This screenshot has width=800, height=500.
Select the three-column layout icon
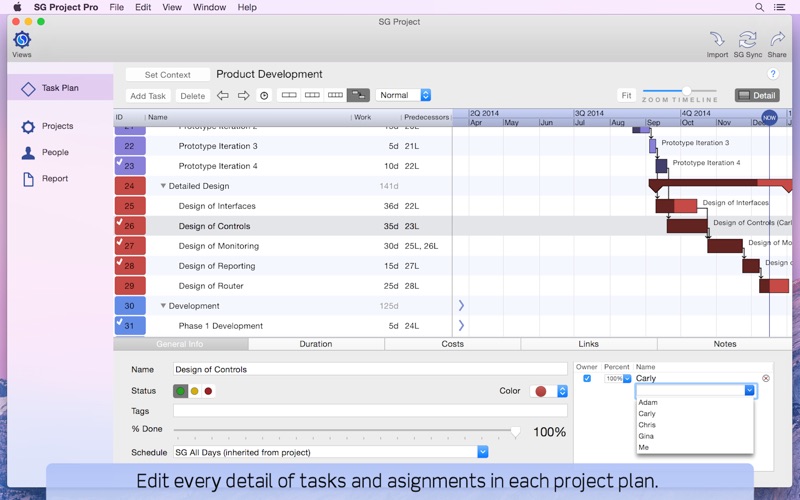click(x=312, y=95)
